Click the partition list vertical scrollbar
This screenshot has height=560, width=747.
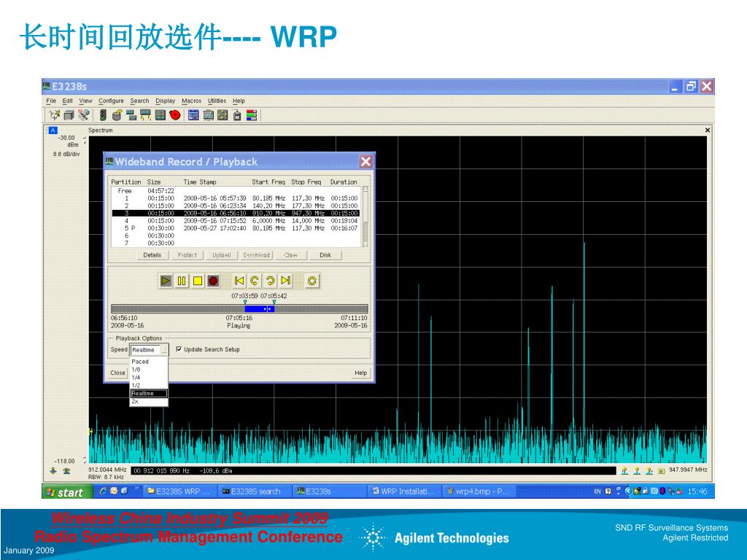pyautogui.click(x=366, y=217)
